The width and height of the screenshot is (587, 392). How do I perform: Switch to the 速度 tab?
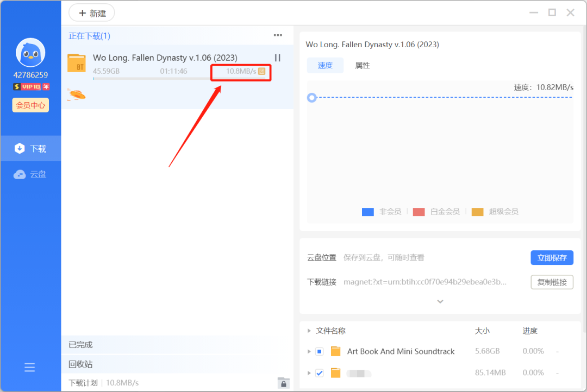pos(325,66)
